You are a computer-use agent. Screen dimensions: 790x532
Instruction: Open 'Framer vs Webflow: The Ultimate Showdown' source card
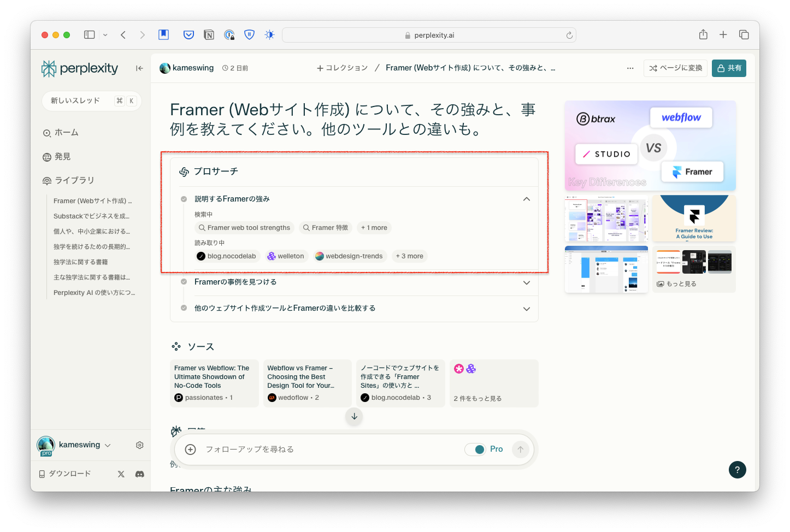[214, 383]
